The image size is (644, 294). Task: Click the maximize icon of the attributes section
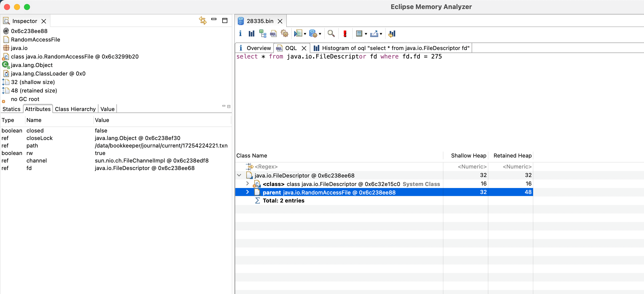(x=229, y=106)
